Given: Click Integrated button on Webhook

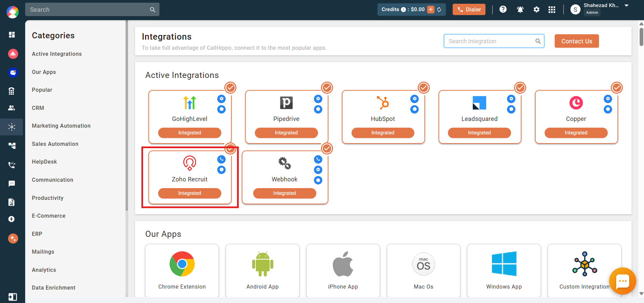Looking at the screenshot, I should 284,193.
